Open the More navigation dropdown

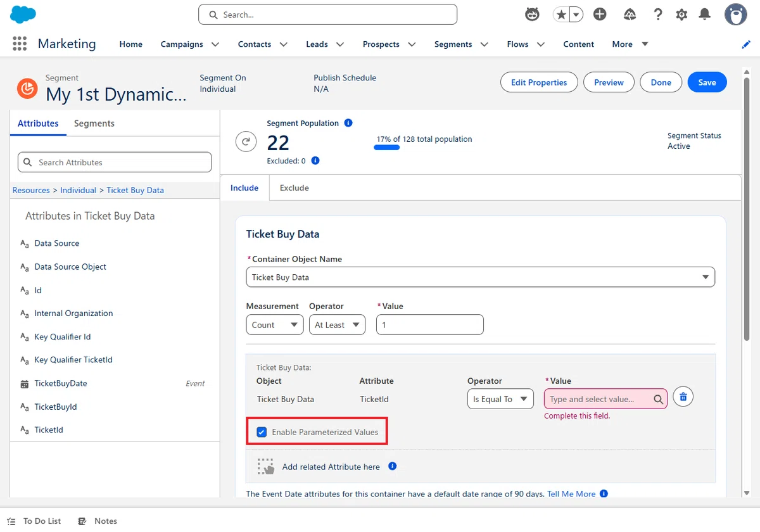pos(630,44)
